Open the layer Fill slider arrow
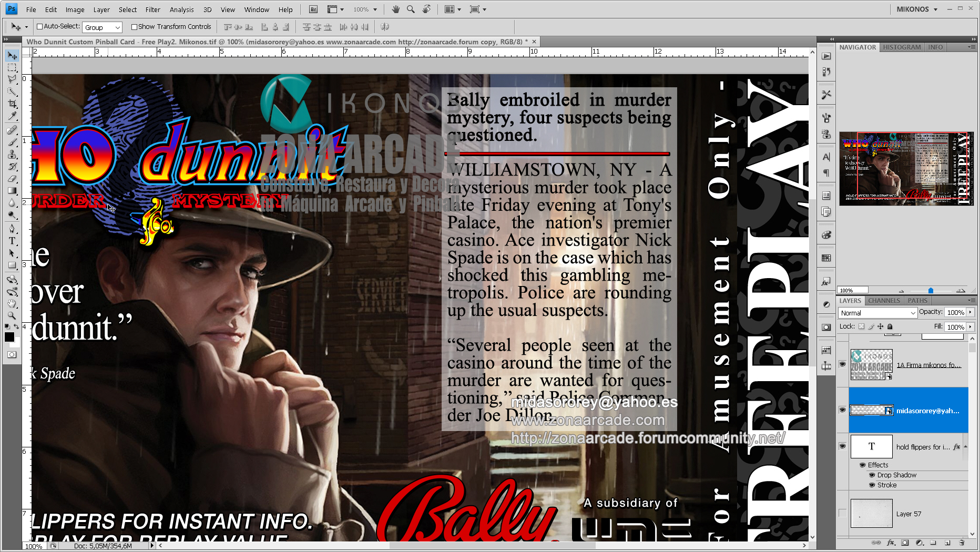Viewport: 980px width, 552px height. coord(971,327)
